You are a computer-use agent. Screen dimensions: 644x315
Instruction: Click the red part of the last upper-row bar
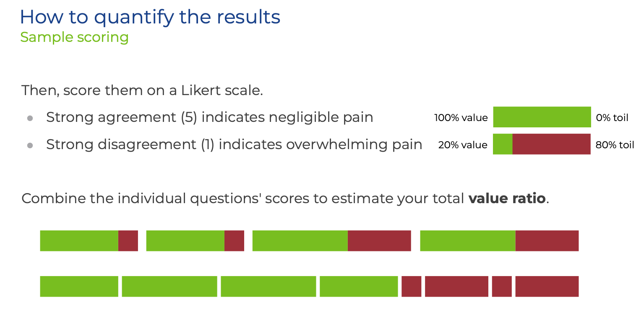click(x=547, y=241)
